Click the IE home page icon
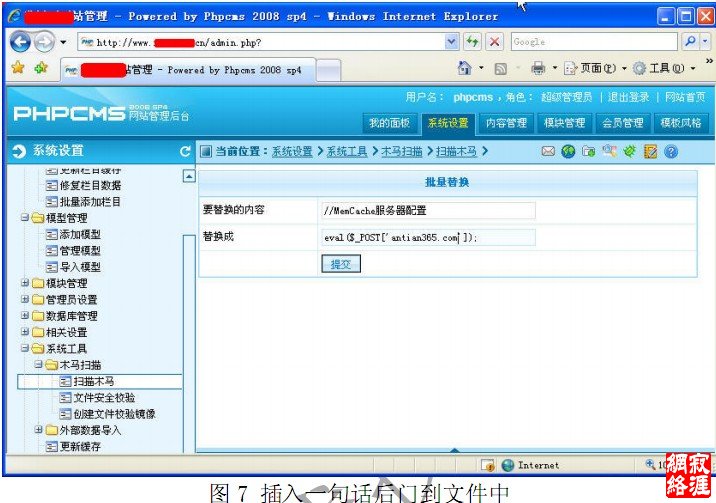The image size is (716, 503). click(x=464, y=68)
